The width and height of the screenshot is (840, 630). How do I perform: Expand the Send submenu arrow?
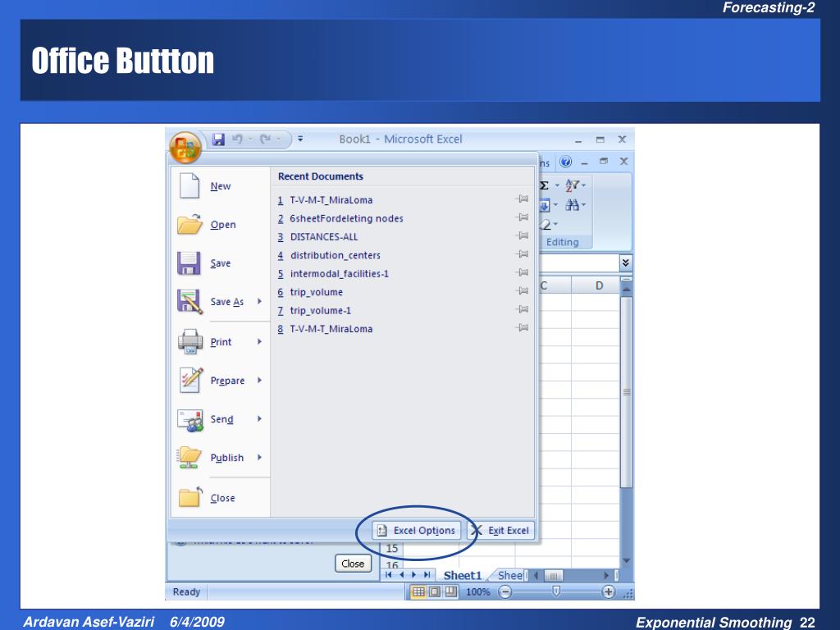(x=259, y=418)
